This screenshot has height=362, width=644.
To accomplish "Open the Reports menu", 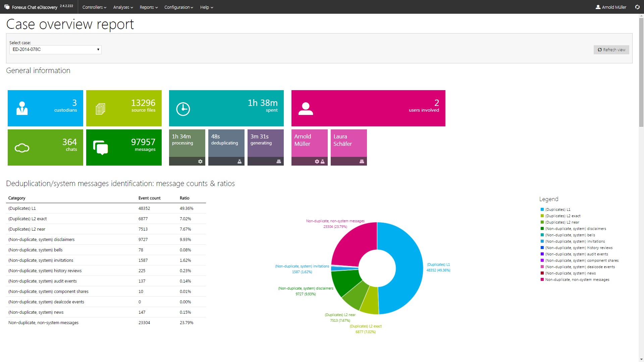I will point(149,7).
